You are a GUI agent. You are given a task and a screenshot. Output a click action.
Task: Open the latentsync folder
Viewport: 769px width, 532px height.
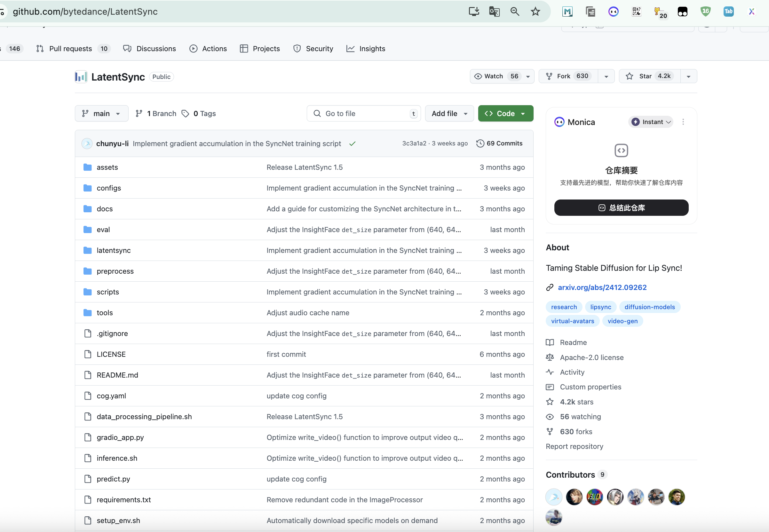pyautogui.click(x=113, y=250)
